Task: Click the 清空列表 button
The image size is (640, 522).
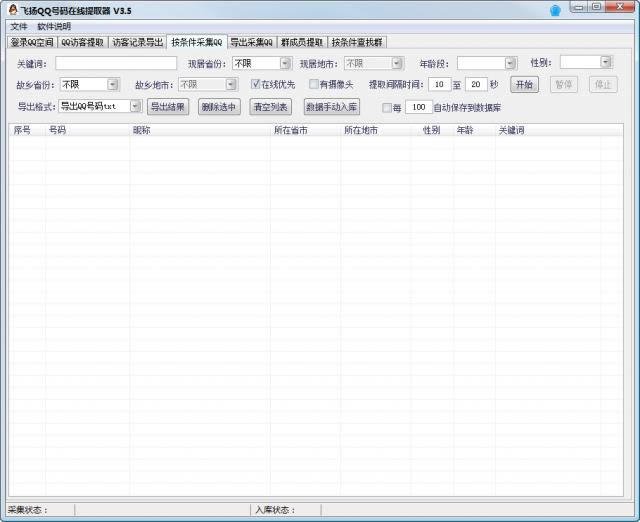Action: click(270, 106)
